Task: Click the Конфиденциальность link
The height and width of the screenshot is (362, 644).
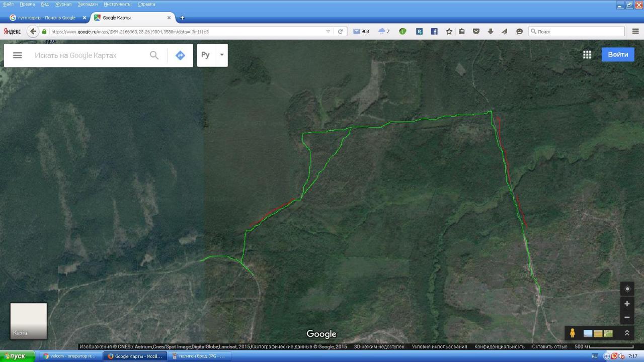Action: coord(499,346)
